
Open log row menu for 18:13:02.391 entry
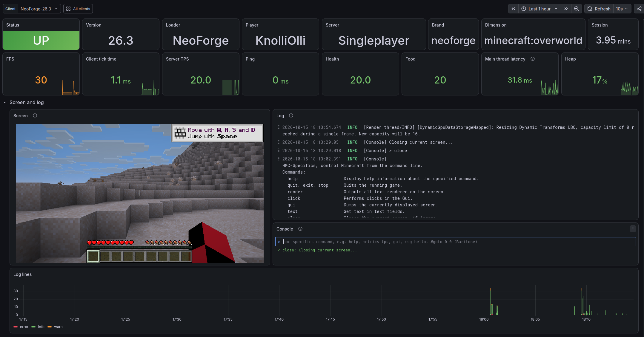279,159
